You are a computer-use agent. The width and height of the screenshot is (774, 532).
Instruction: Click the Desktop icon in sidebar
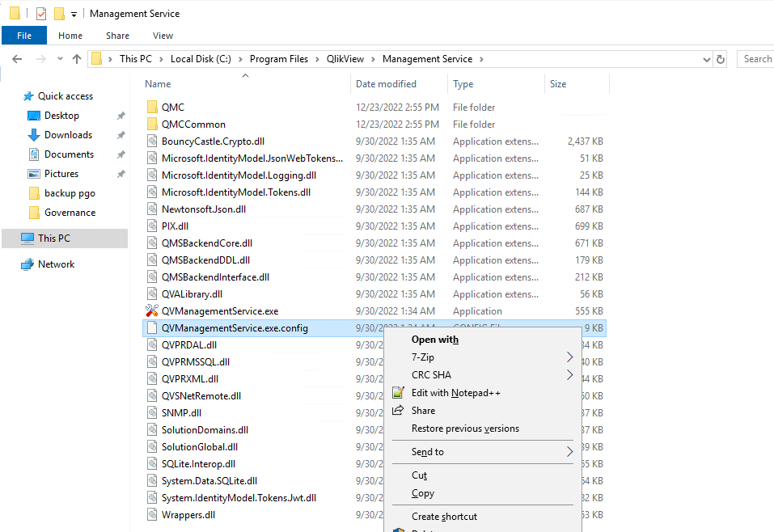pos(34,116)
